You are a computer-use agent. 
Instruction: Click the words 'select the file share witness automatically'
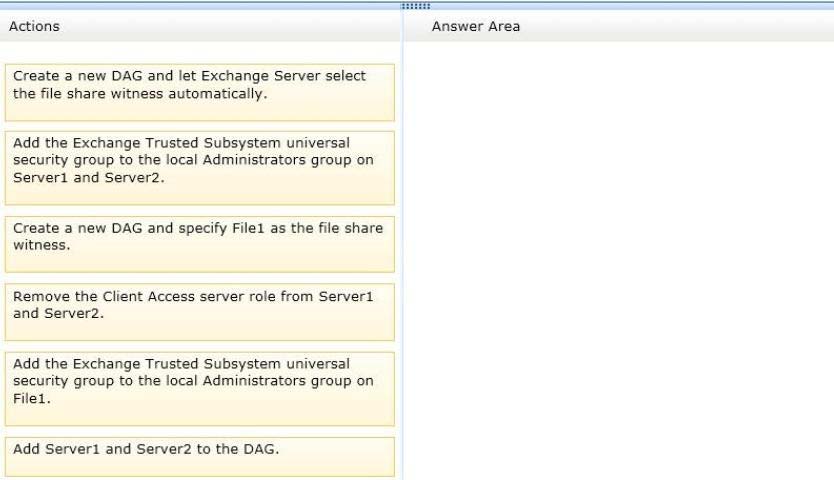(x=189, y=85)
